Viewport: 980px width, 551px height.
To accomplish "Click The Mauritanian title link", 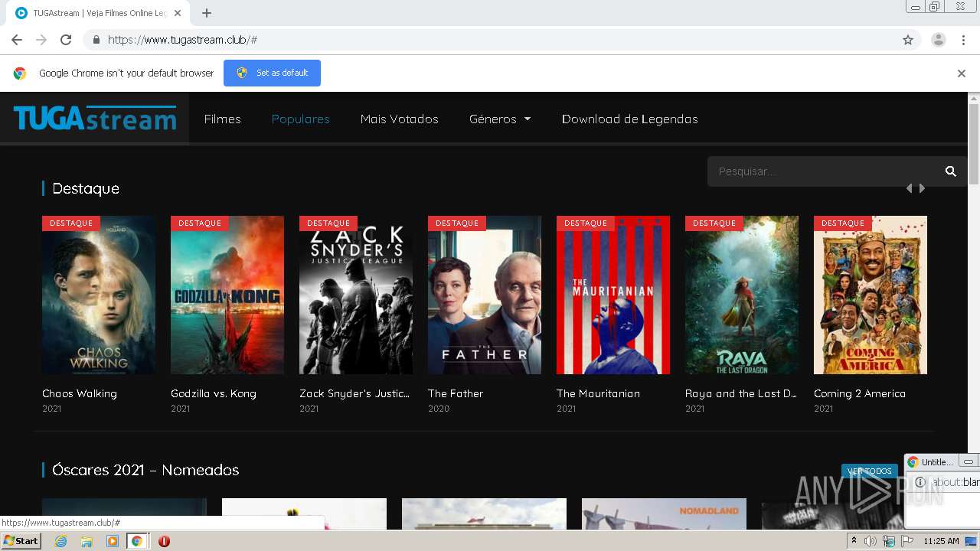I will (x=598, y=393).
